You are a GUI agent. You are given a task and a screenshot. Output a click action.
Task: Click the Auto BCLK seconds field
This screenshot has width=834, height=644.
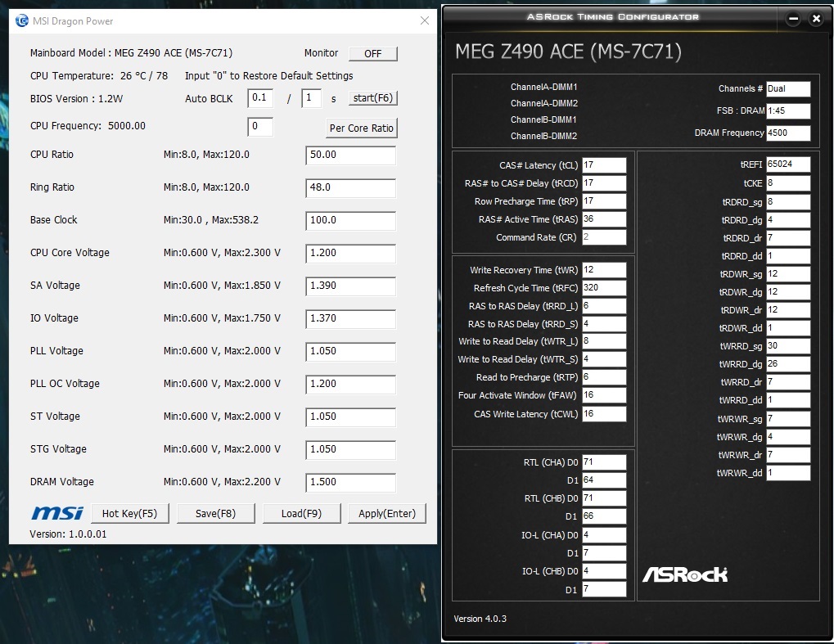[x=312, y=98]
